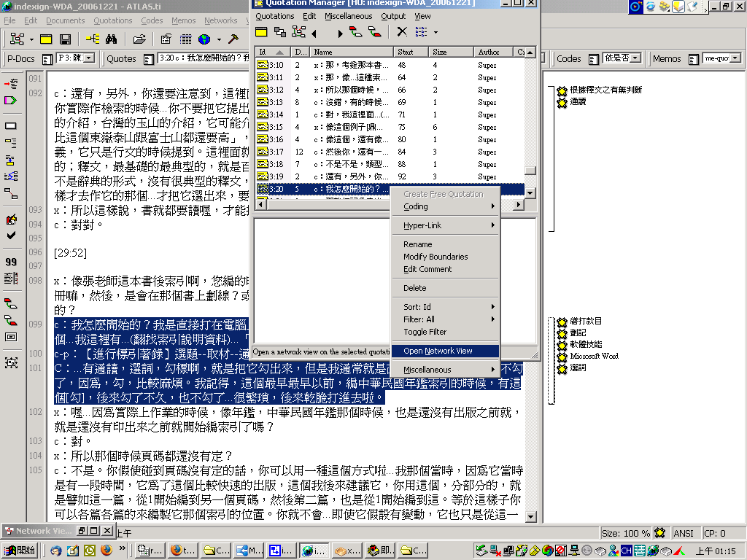Click the 'Author' column header
The height and width of the screenshot is (560, 747).
coord(494,52)
